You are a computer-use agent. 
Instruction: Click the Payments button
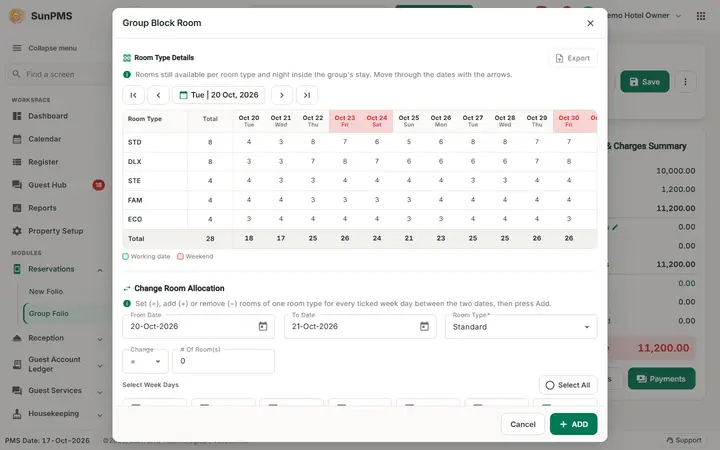point(661,379)
